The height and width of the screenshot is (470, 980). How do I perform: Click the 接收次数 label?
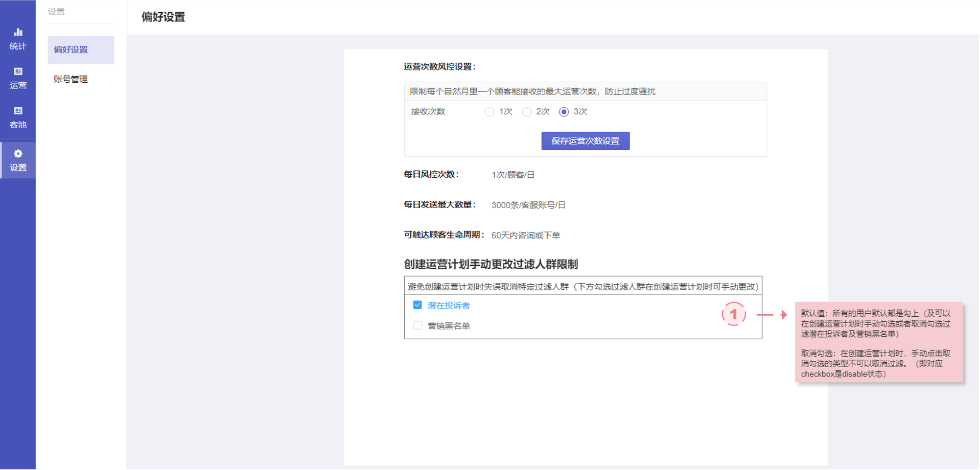coord(428,112)
